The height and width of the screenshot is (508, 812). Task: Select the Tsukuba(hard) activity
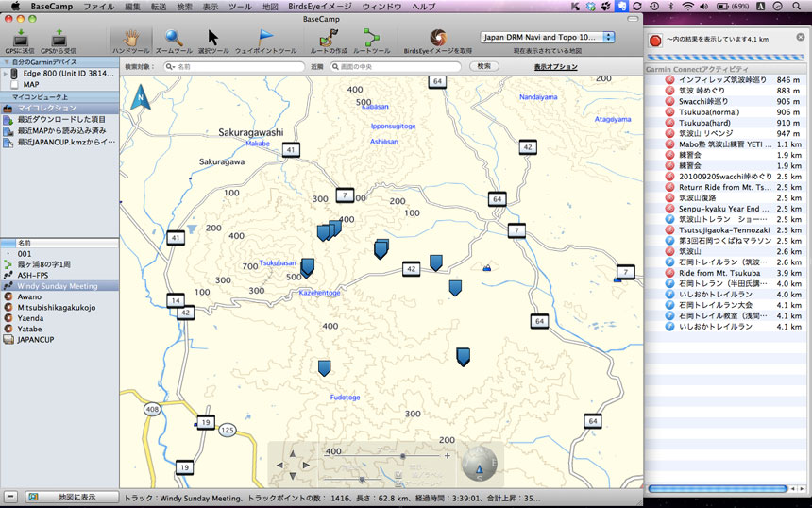[727, 123]
